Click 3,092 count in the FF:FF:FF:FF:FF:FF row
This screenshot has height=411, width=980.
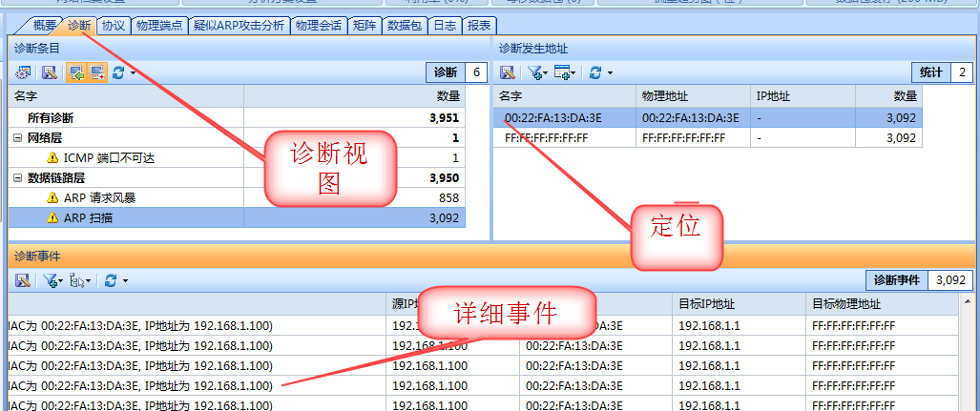tap(901, 138)
